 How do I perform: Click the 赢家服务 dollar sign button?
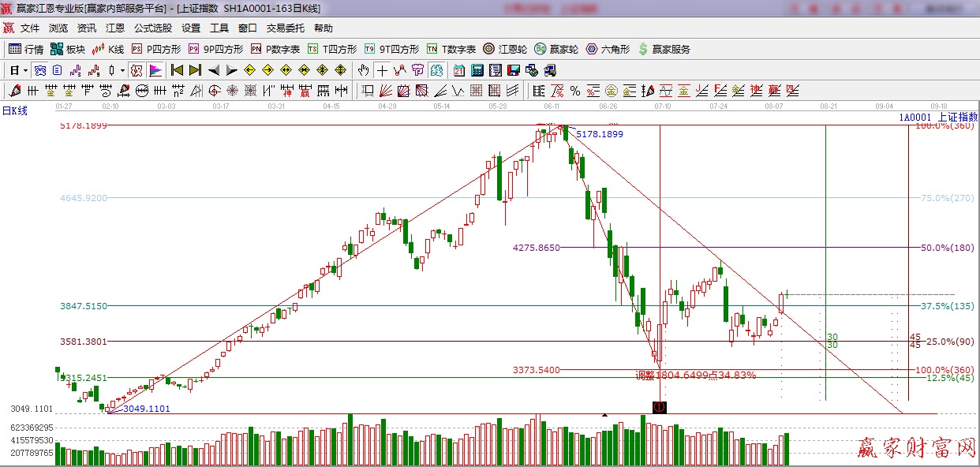point(664,49)
